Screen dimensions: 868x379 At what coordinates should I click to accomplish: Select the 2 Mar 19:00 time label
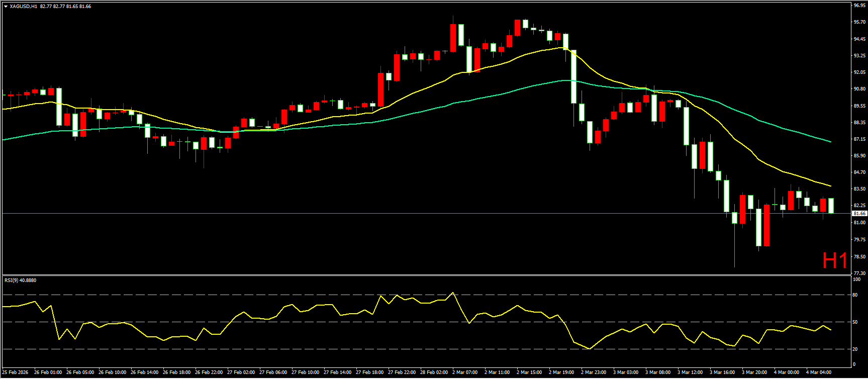(x=561, y=372)
